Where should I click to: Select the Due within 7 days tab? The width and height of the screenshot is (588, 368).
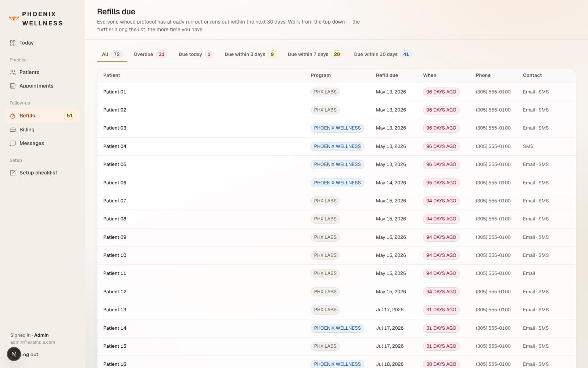315,54
